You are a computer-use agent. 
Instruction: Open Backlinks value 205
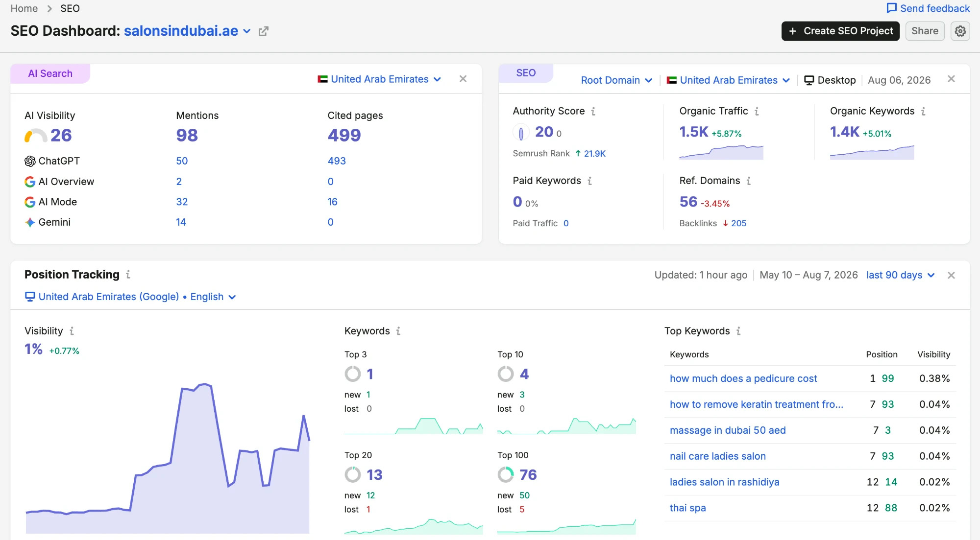[x=738, y=223]
